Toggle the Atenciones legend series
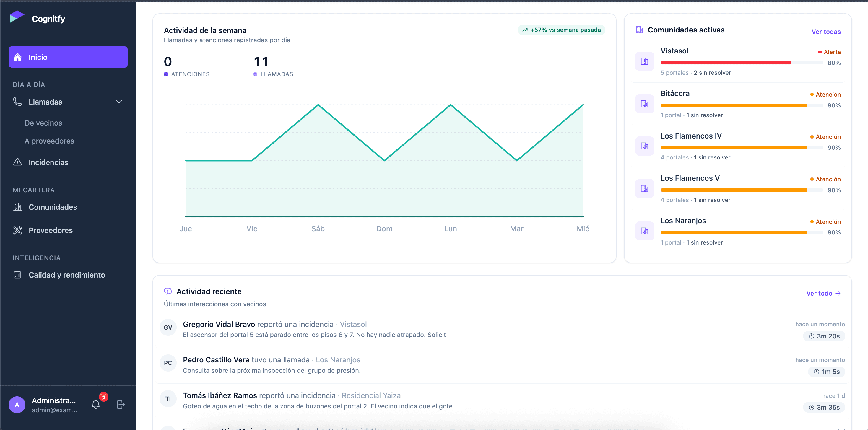The height and width of the screenshot is (430, 868). [x=187, y=74]
